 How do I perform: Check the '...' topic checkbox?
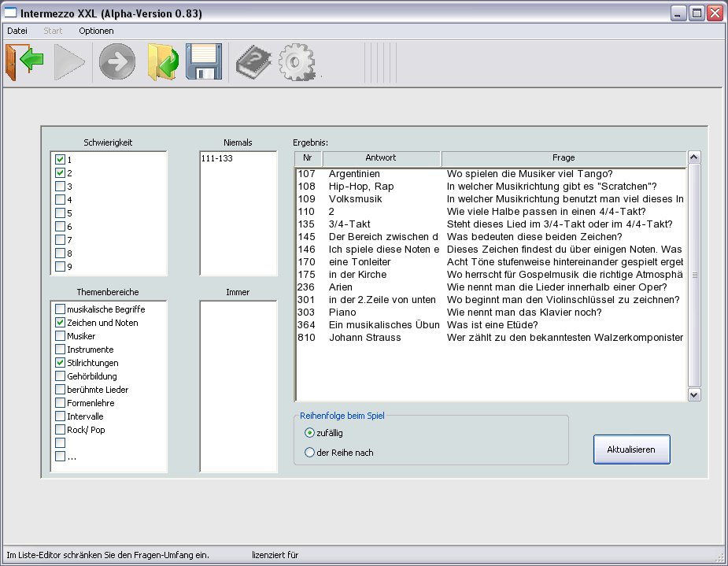60,457
